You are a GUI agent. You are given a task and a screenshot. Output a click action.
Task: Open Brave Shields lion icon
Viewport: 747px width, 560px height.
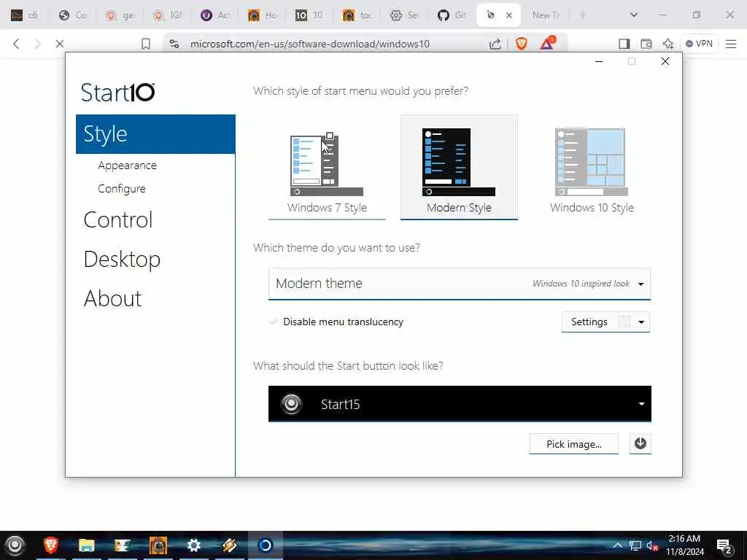521,44
